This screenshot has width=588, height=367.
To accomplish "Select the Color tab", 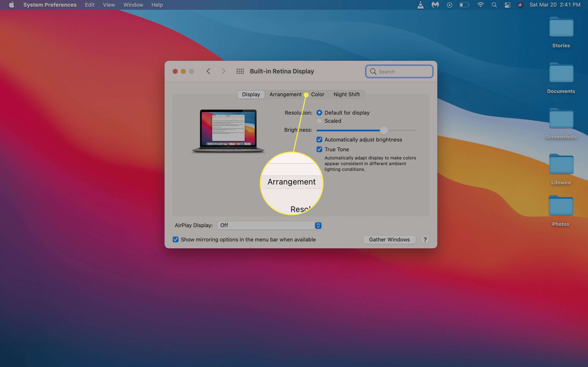I will [x=317, y=94].
